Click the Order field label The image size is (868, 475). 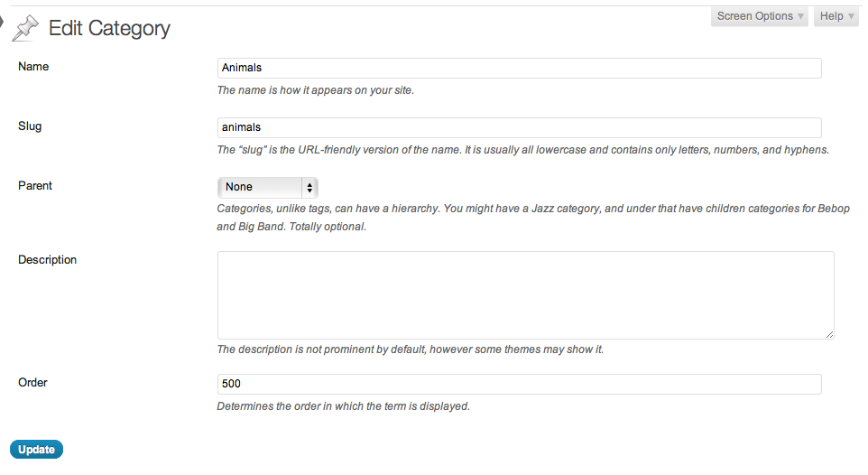pyautogui.click(x=32, y=383)
